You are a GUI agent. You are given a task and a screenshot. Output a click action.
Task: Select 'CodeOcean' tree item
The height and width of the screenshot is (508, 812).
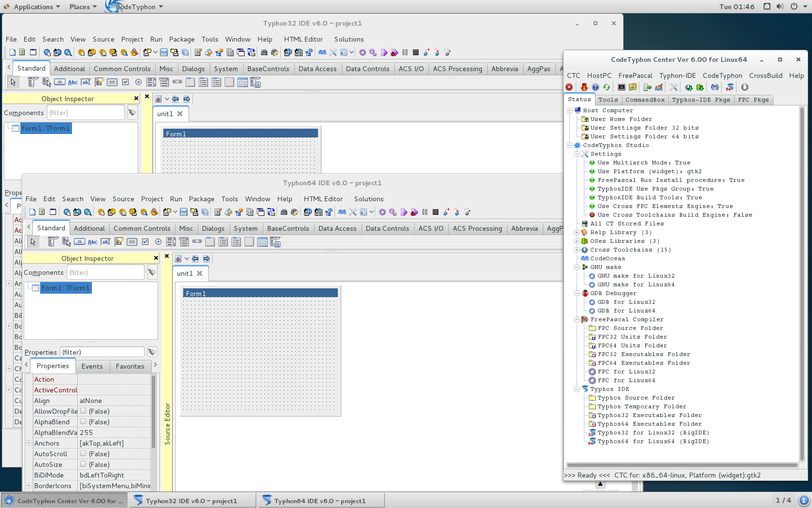[608, 258]
